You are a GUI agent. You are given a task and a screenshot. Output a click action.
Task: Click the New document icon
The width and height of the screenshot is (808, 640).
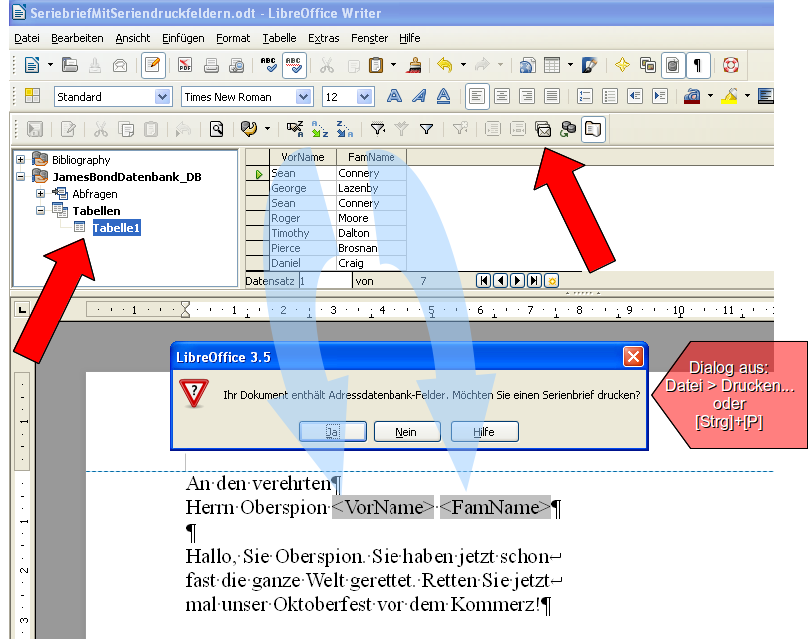click(x=32, y=65)
